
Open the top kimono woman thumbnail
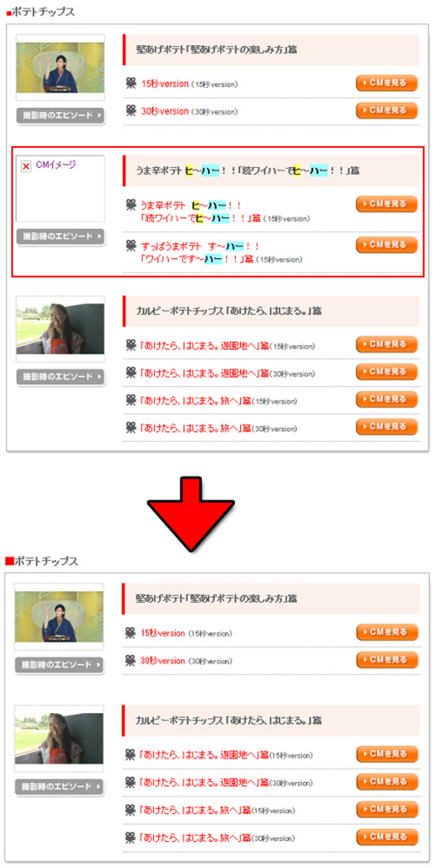pyautogui.click(x=60, y=68)
